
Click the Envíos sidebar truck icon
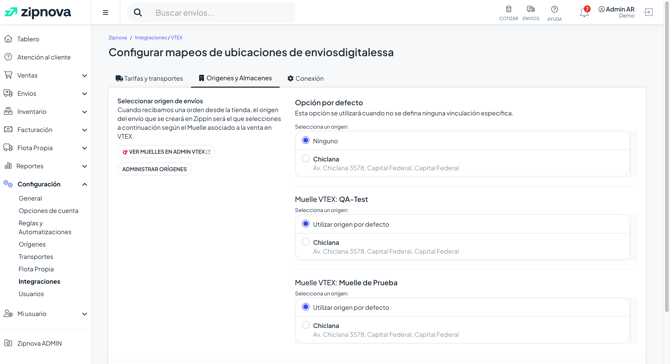coord(8,93)
